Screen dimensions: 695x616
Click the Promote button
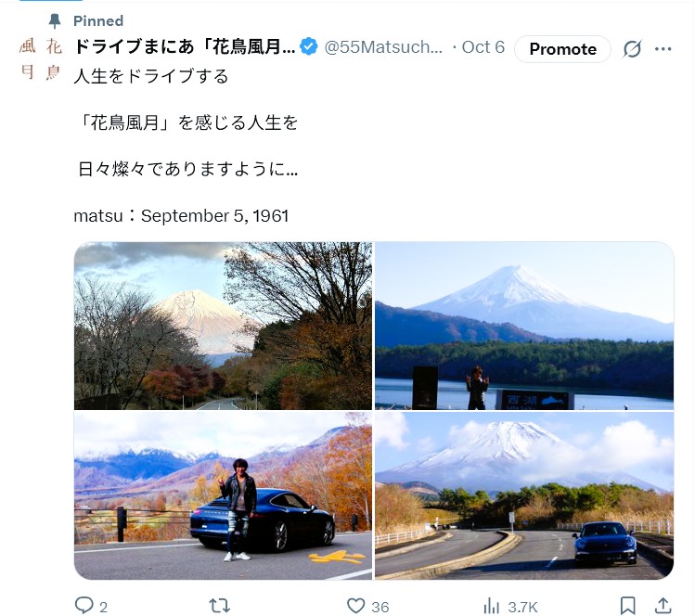pos(562,49)
